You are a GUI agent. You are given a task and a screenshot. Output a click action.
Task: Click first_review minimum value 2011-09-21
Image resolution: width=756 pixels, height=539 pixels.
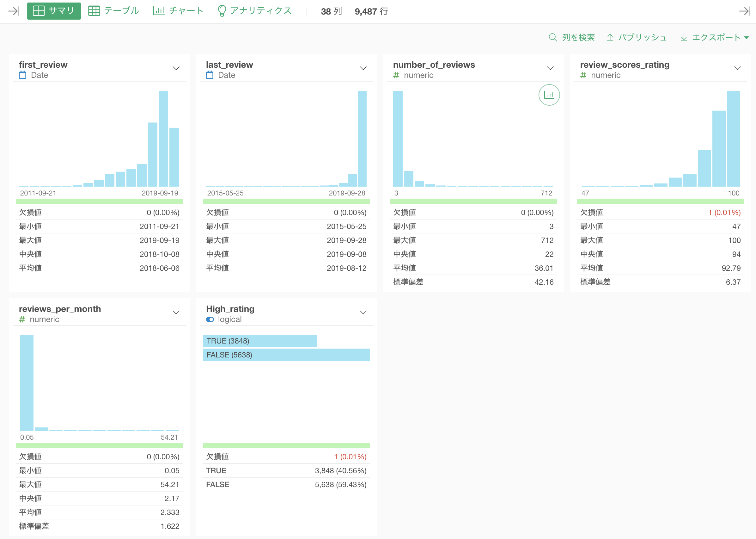(x=160, y=226)
